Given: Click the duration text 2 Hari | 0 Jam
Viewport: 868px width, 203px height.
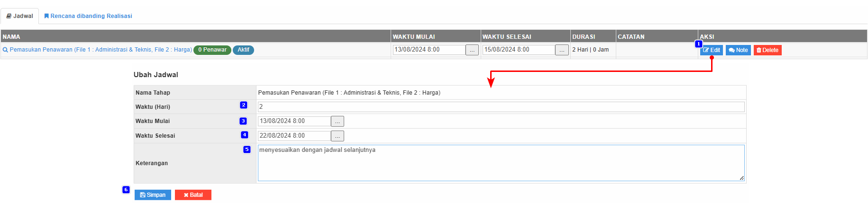Looking at the screenshot, I should (x=590, y=50).
